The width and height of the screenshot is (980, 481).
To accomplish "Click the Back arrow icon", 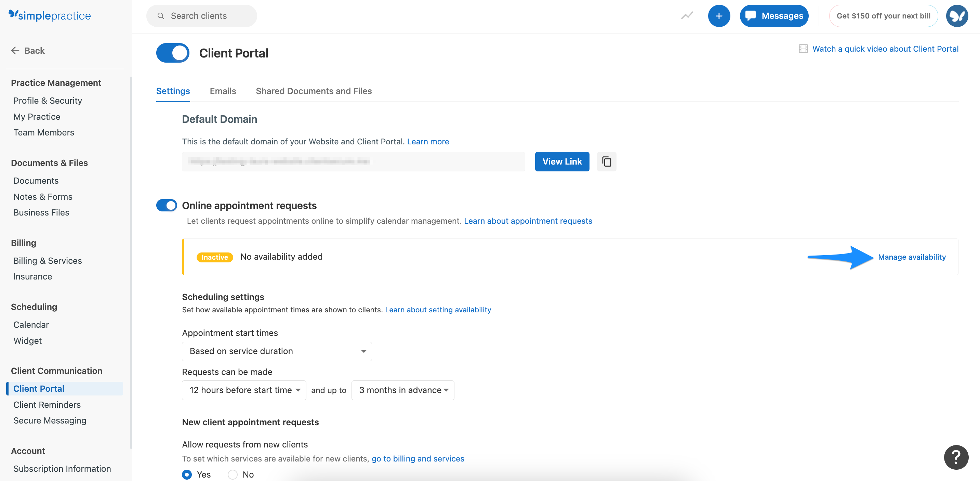I will click(x=15, y=51).
